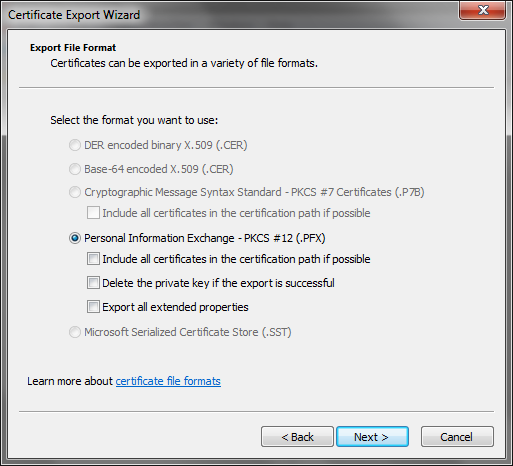Go to the previous step with Back
Screen dimensions: 513x466
click(x=297, y=437)
